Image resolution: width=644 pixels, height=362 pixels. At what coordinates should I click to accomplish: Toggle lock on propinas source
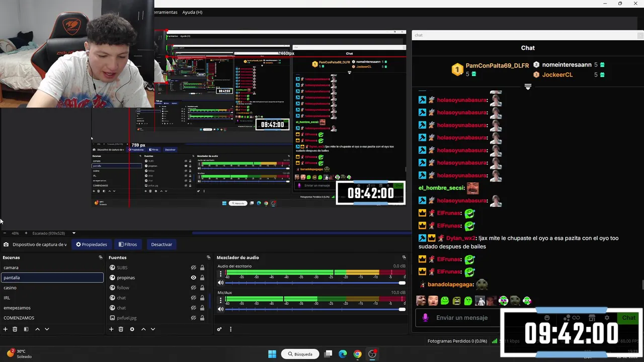point(202,278)
